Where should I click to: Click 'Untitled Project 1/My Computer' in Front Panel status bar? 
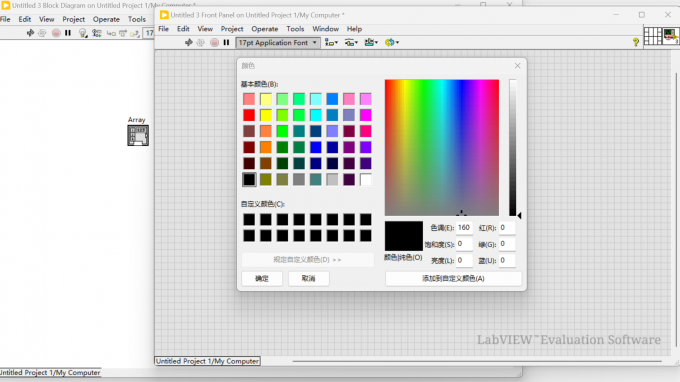pos(207,361)
